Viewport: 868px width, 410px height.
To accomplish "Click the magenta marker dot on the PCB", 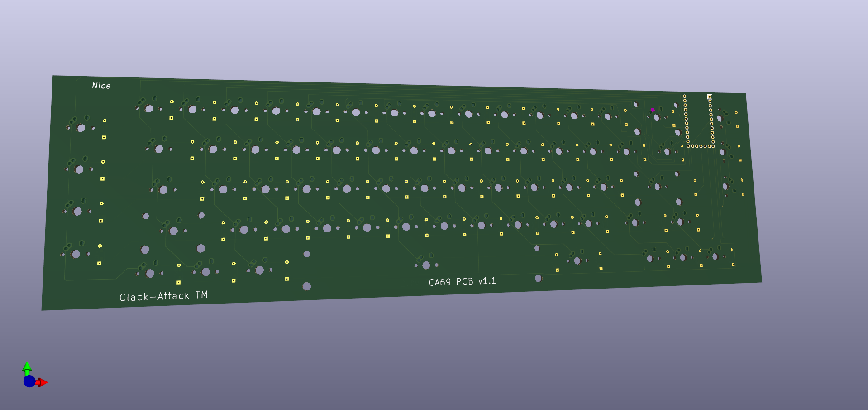I will [x=652, y=110].
